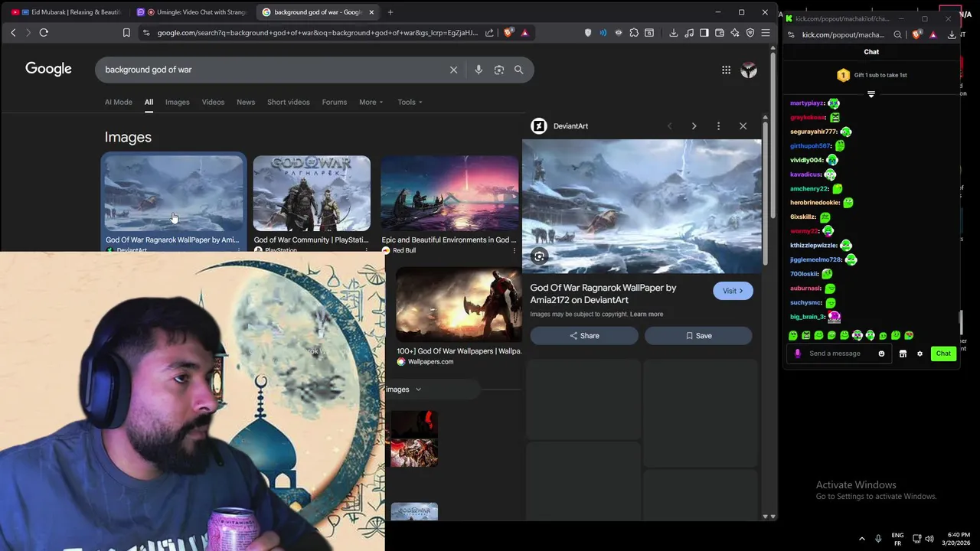980x551 pixels.
Task: Open the music note playlist icon
Action: tap(689, 33)
